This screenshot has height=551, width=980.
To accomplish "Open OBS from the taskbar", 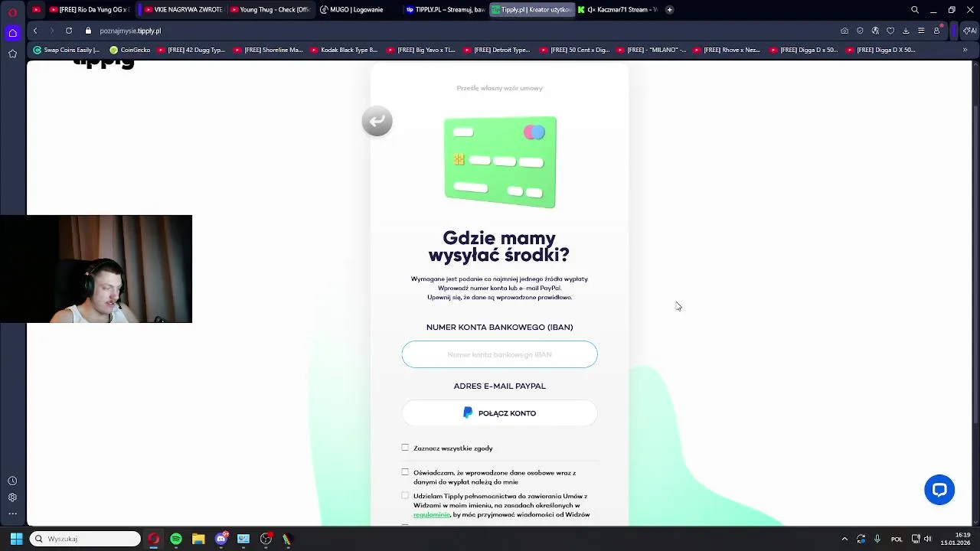I will (x=266, y=539).
